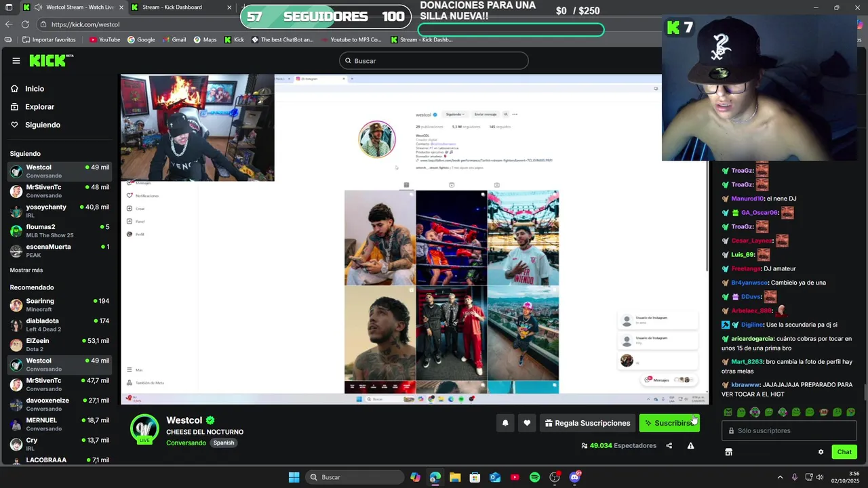Open Stream - Kick Dashb... bookmark

pyautogui.click(x=421, y=40)
